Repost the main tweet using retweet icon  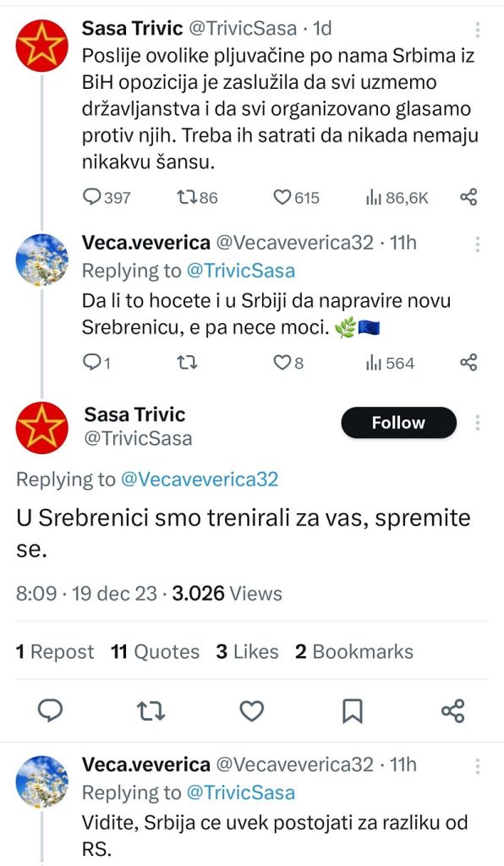pos(151,710)
